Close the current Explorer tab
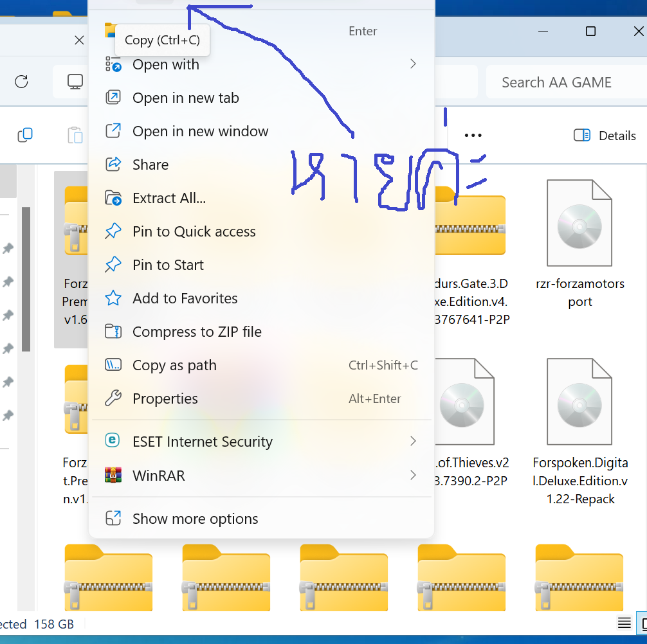The image size is (647, 644). point(79,40)
